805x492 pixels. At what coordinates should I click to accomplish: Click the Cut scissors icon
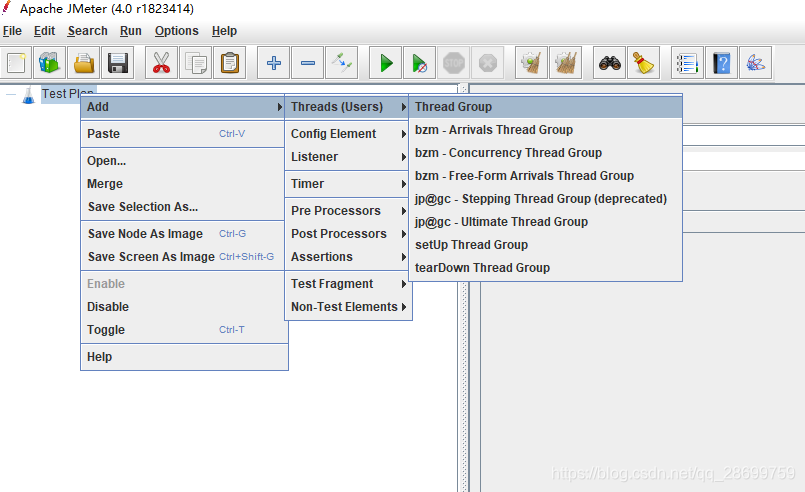coord(161,63)
